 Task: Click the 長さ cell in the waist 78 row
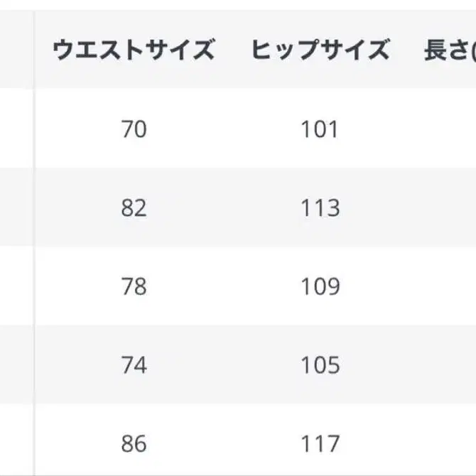click(x=449, y=286)
